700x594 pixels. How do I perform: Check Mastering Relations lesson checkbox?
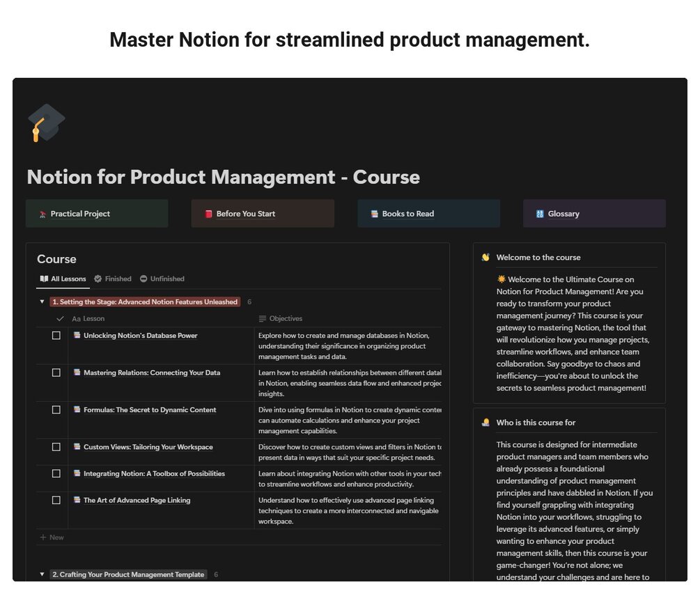click(x=56, y=373)
